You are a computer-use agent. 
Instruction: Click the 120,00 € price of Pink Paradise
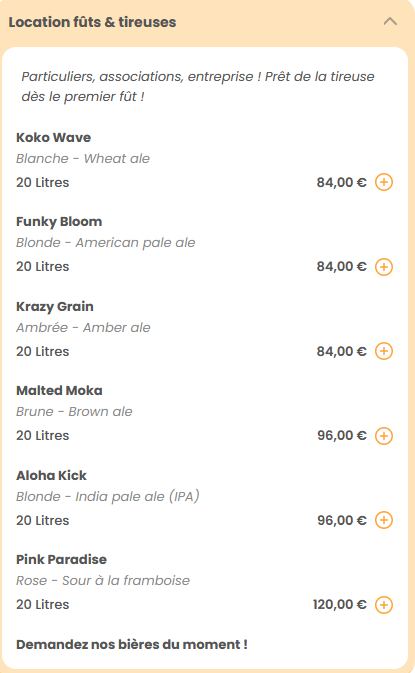coord(339,604)
